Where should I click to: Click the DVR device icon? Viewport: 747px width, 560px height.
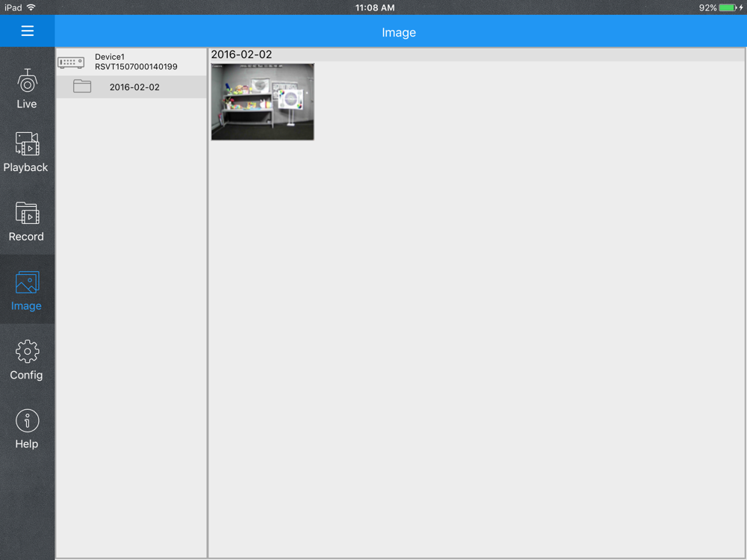pos(71,63)
